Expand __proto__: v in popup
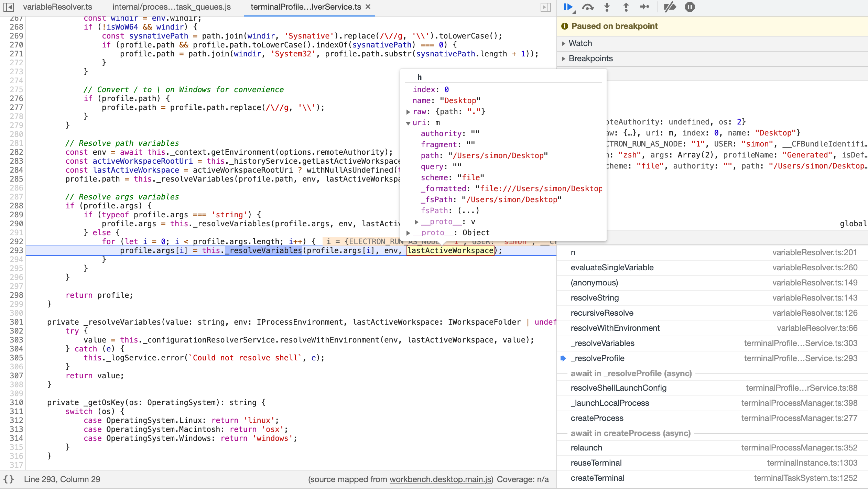 pos(416,222)
